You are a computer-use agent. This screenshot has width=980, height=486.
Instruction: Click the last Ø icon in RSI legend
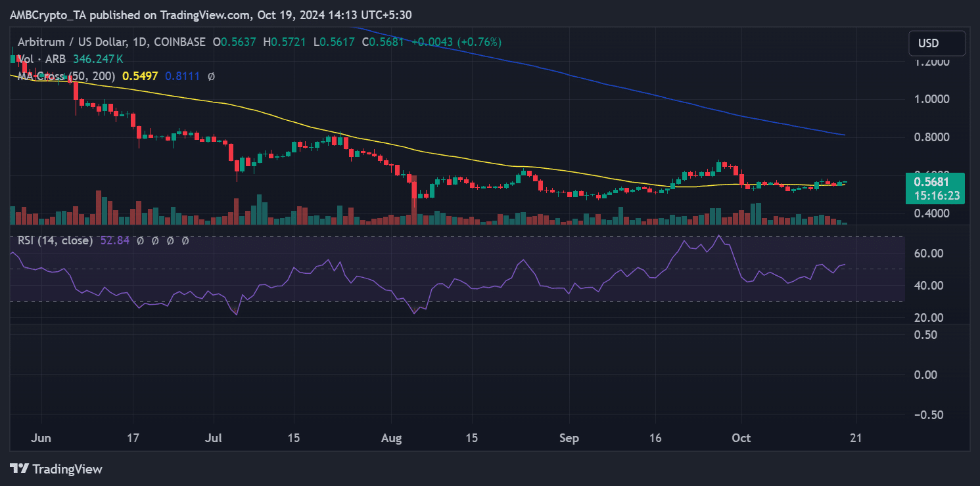point(184,240)
